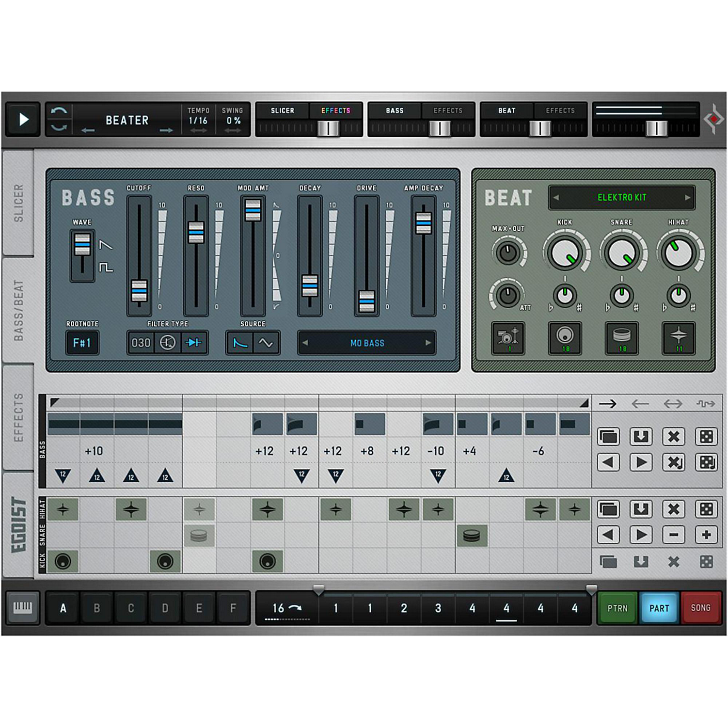Image resolution: width=728 pixels, height=728 pixels.
Task: Go to previous MO Bass preset
Action: (x=305, y=343)
